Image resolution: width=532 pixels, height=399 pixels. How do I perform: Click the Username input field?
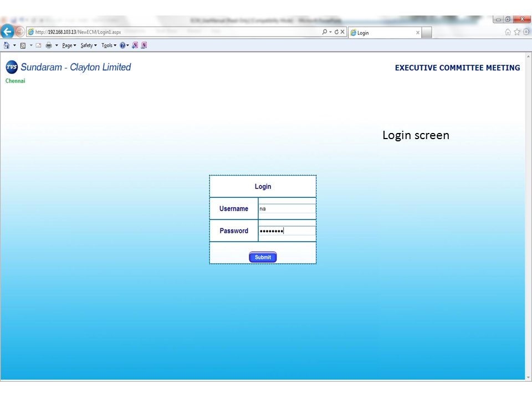click(x=287, y=209)
